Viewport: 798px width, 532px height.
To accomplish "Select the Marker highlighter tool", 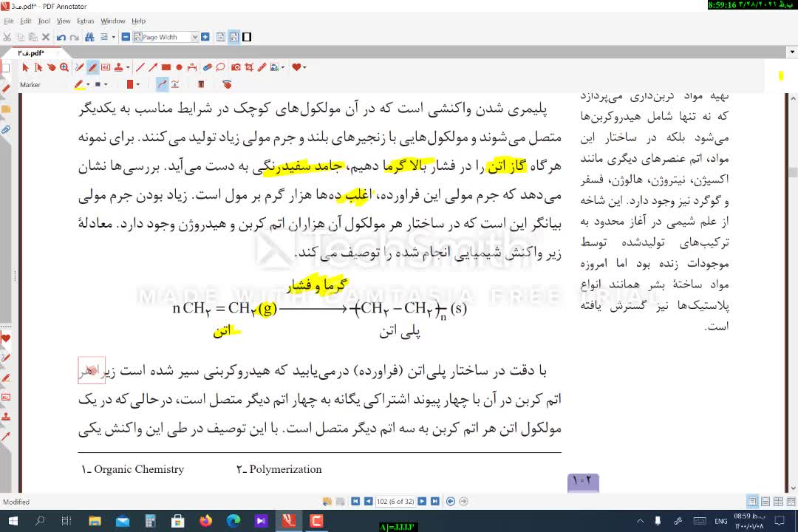I will click(92, 67).
